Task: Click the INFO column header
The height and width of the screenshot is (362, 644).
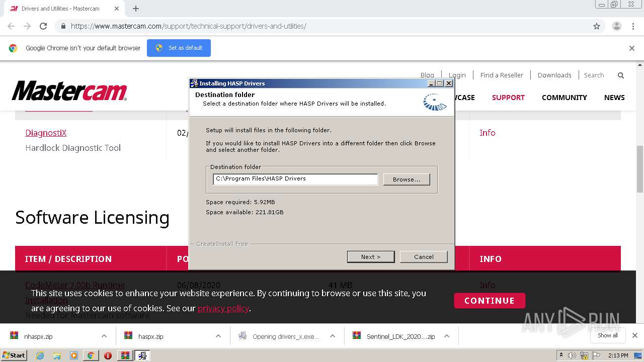Action: (491, 259)
